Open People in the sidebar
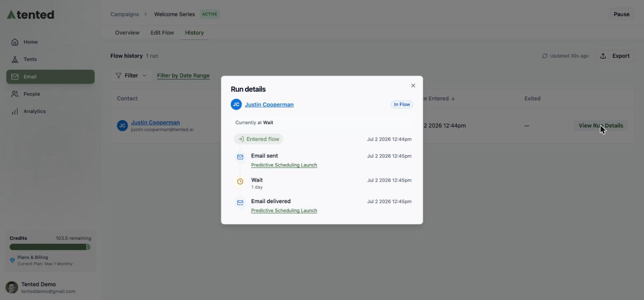The height and width of the screenshot is (300, 644). 50,94
